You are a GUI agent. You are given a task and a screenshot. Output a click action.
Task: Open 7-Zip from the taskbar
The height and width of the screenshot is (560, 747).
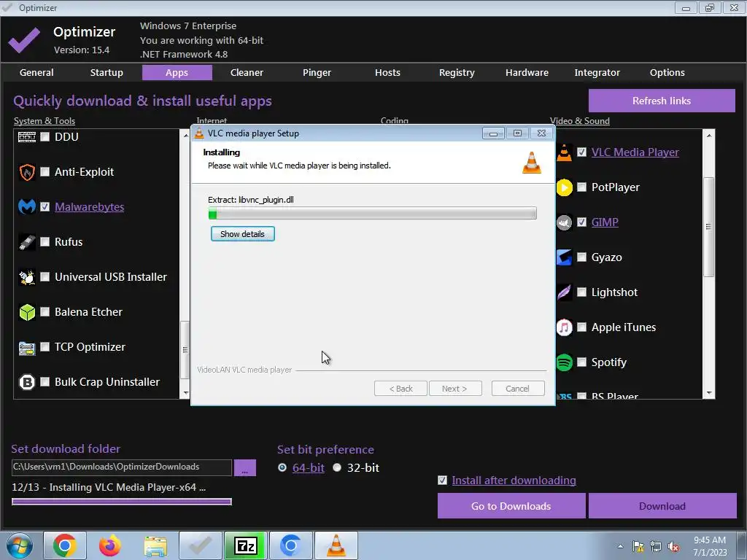[x=246, y=545]
